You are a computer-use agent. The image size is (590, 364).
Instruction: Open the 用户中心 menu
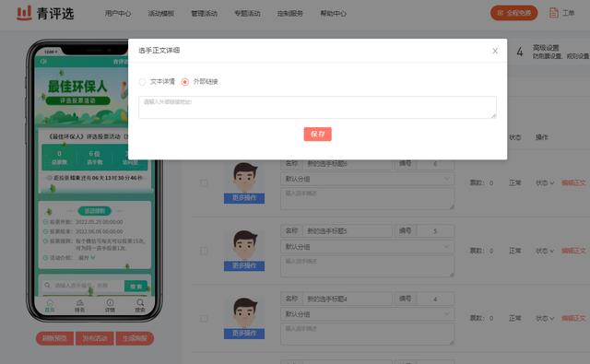coord(118,14)
